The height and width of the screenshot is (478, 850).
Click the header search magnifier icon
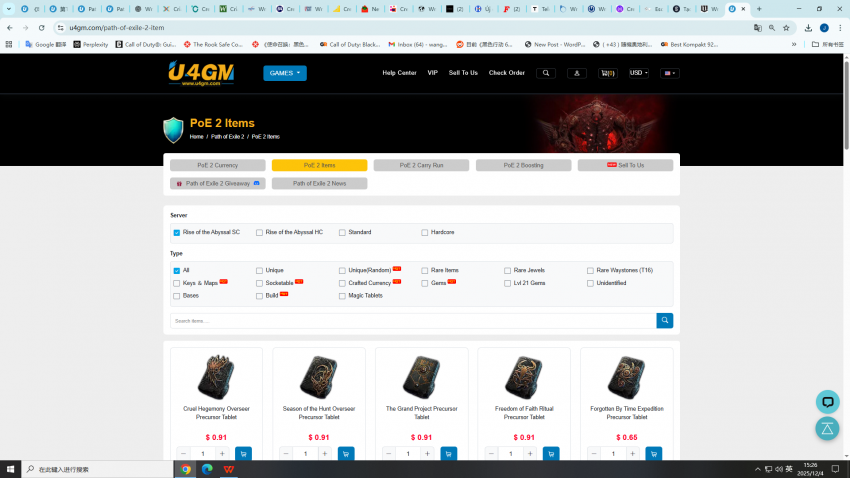coord(545,73)
